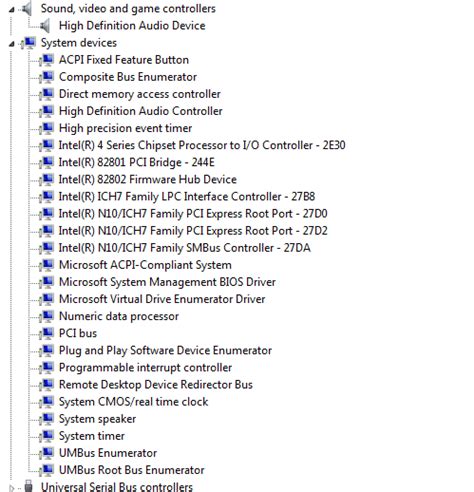This screenshot has width=474, height=492.
Task: Select High Definition Audio Controller
Action: tap(141, 111)
